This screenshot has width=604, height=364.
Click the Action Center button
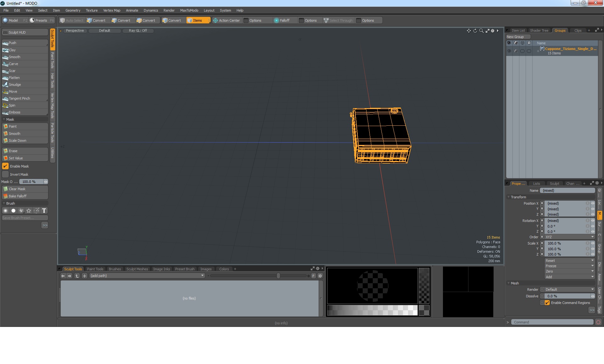[227, 20]
